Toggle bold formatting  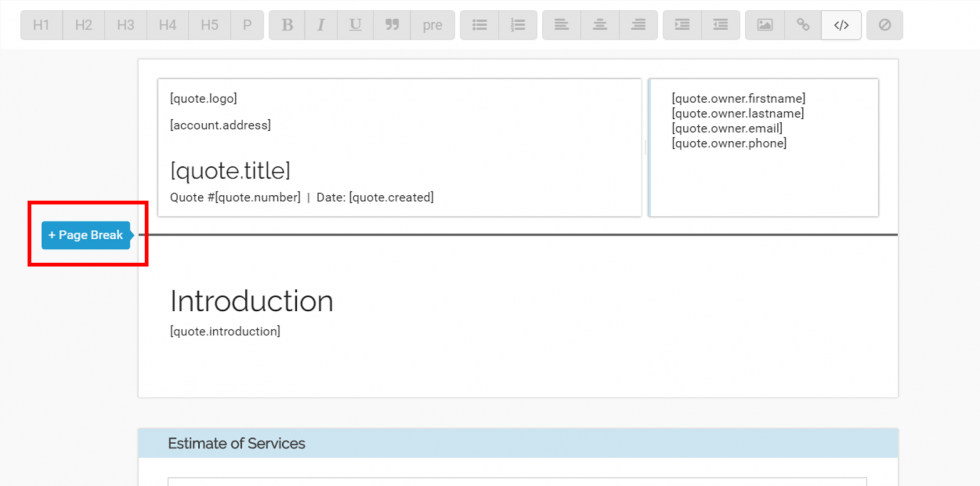pyautogui.click(x=288, y=25)
